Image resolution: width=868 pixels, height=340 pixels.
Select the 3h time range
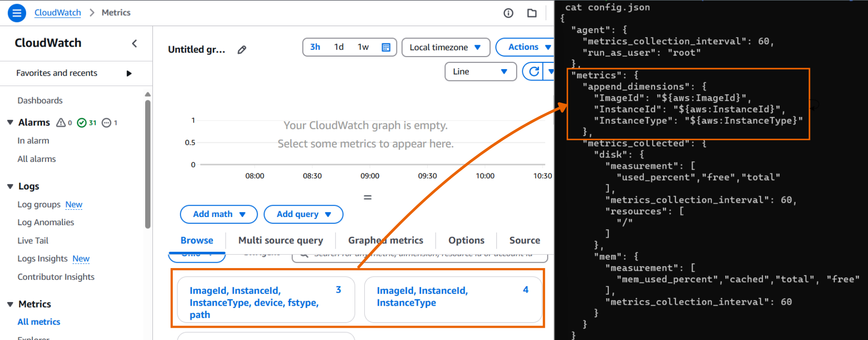click(x=315, y=47)
